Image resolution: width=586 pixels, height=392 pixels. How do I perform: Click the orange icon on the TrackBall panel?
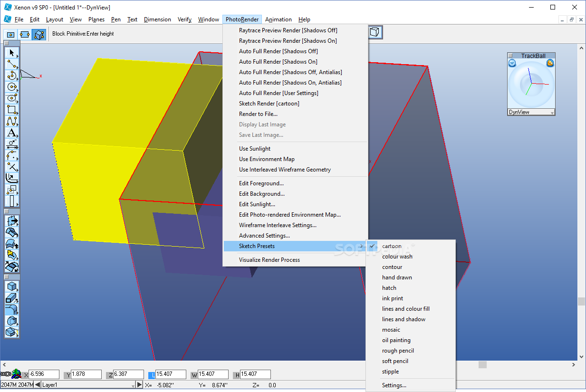550,63
